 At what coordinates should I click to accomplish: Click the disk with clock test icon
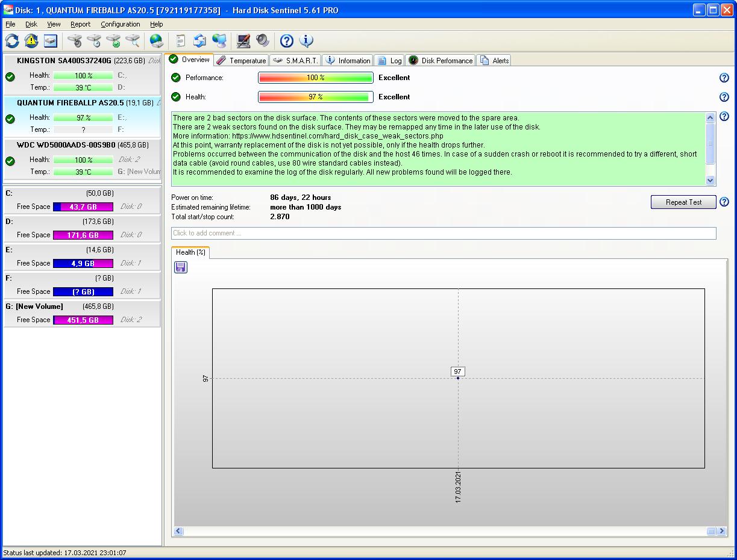[94, 41]
